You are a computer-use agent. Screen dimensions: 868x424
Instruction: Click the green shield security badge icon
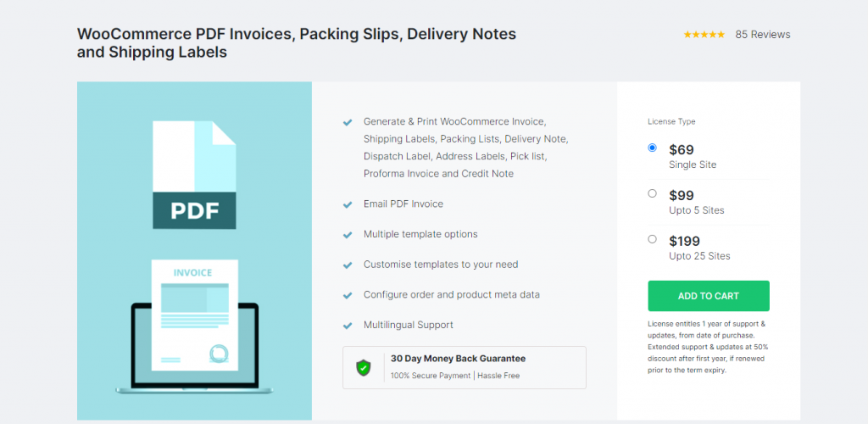(363, 367)
